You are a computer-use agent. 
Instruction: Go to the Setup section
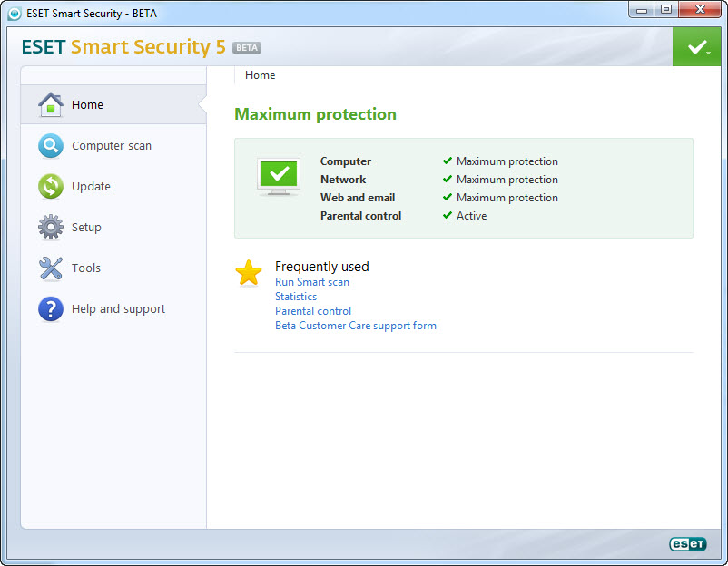[86, 228]
